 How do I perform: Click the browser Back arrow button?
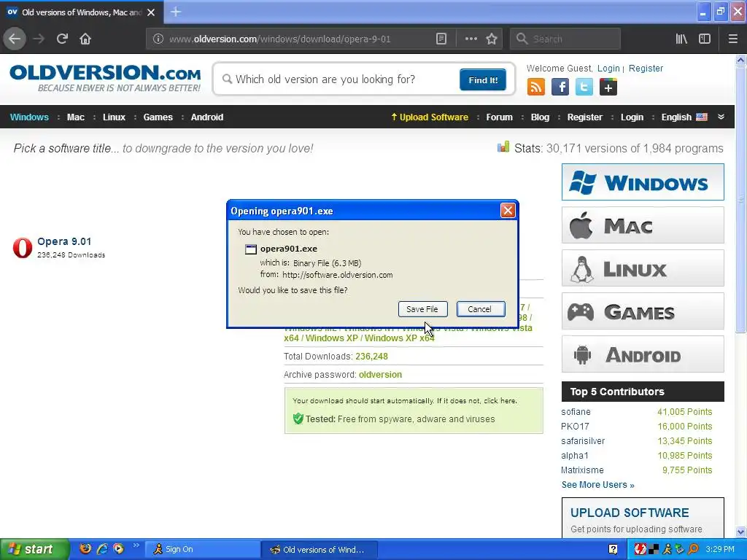point(15,39)
